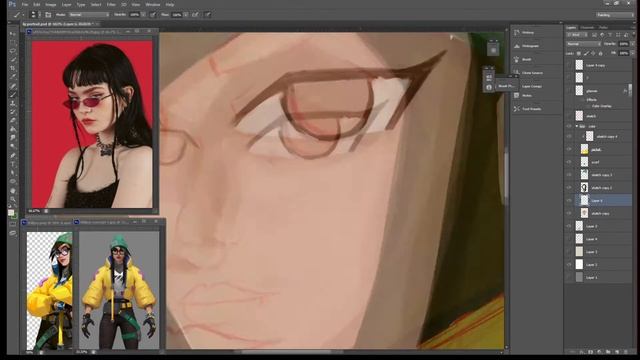
Task: Toggle visibility of the selected Layer 8
Action: point(569,200)
